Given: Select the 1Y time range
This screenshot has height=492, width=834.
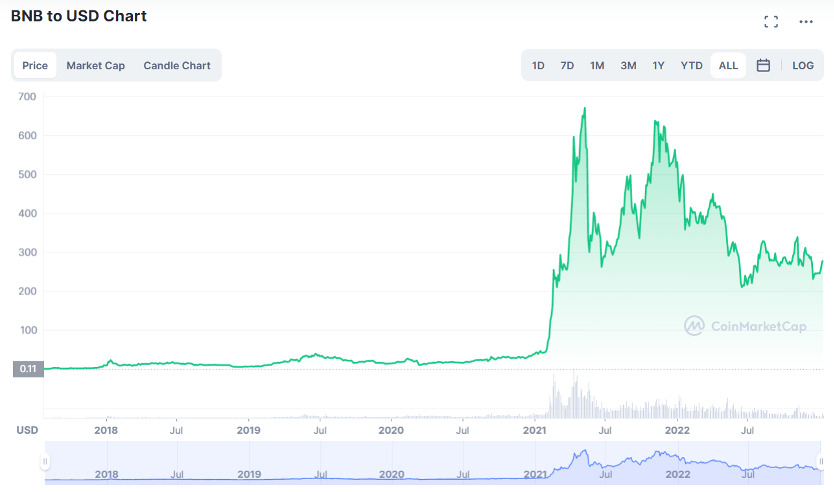Looking at the screenshot, I should tap(658, 65).
